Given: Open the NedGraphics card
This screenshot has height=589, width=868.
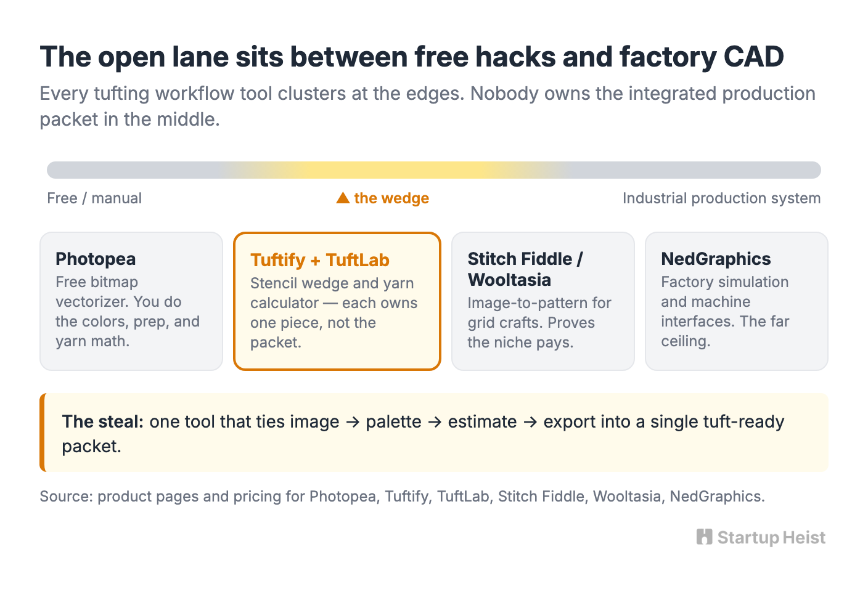Looking at the screenshot, I should (x=737, y=301).
